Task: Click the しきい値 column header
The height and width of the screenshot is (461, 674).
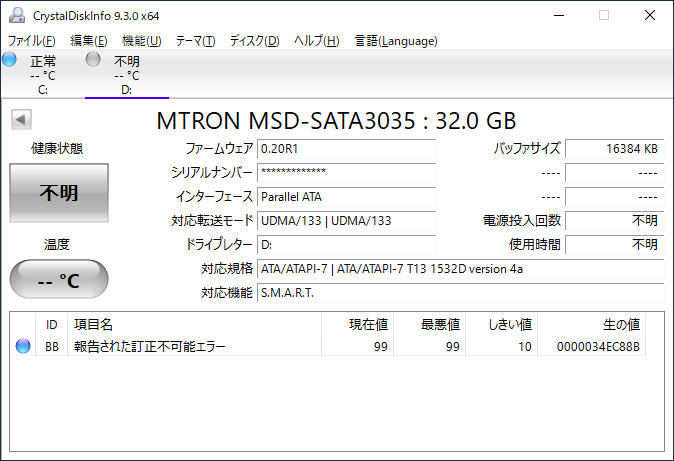Action: (502, 324)
